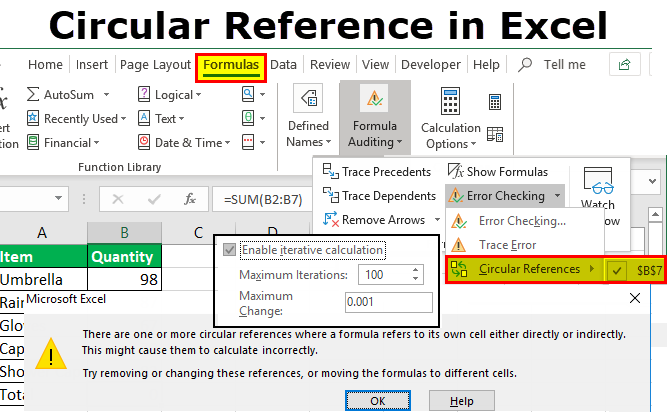Click the AutoSum sigma icon
The height and width of the screenshot is (412, 667).
click(33, 94)
